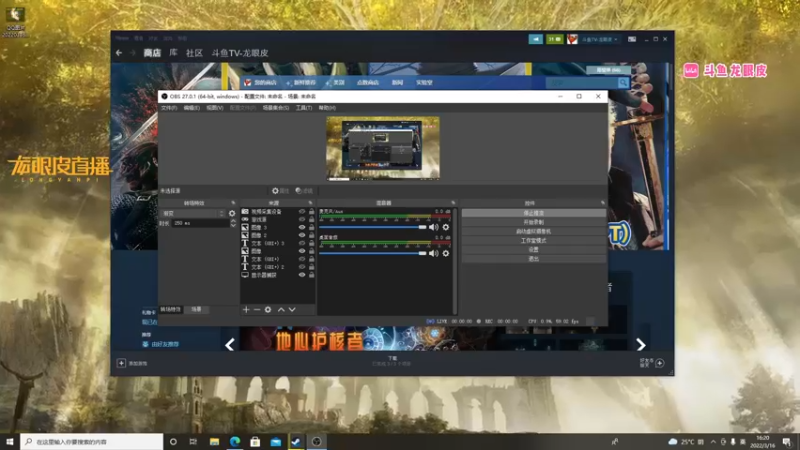Click 开始录制 button in OBS controls

tap(534, 222)
